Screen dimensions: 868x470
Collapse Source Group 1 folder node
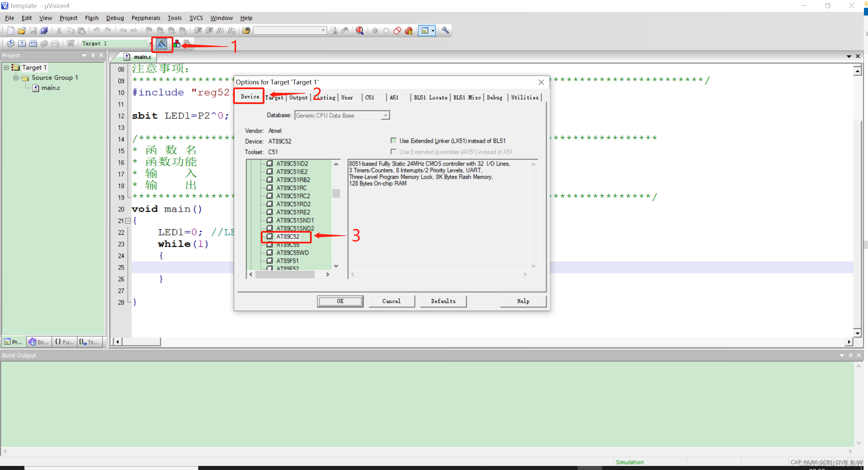[x=16, y=78]
